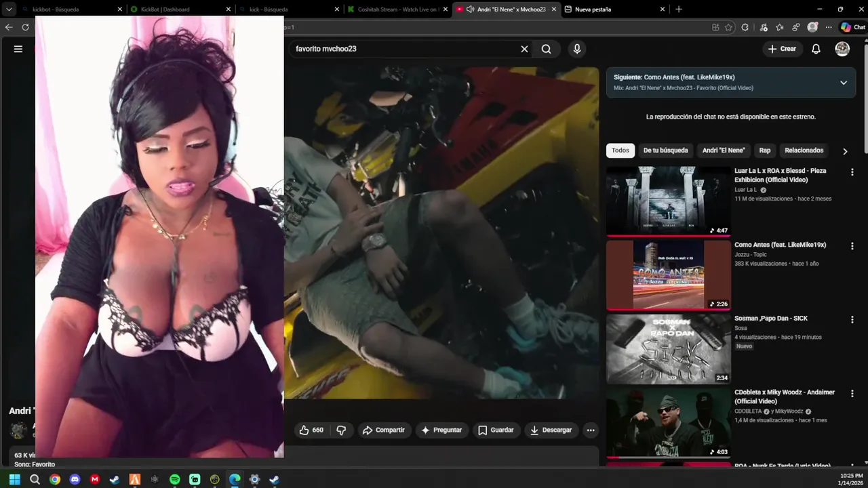868x488 pixels.
Task: Expand the Siguiente mix playlist panel
Action: point(844,83)
